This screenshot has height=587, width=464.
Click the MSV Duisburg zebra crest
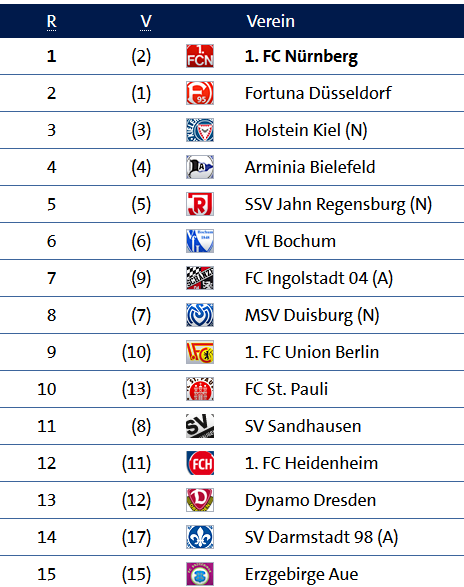(x=200, y=315)
